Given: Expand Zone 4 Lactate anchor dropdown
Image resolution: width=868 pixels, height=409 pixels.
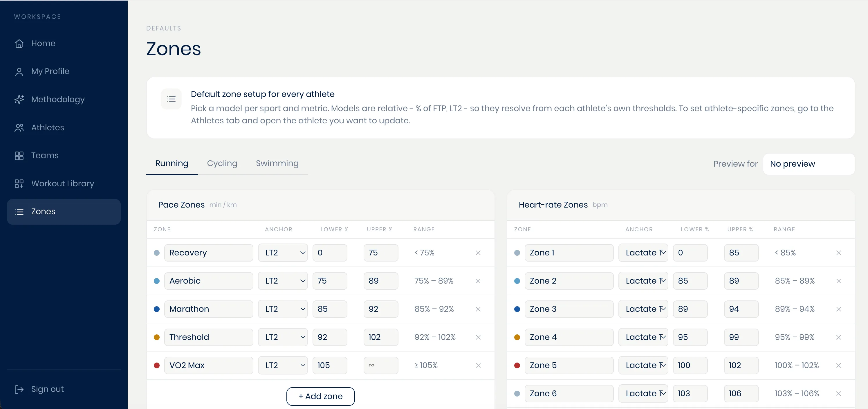Looking at the screenshot, I should [643, 337].
